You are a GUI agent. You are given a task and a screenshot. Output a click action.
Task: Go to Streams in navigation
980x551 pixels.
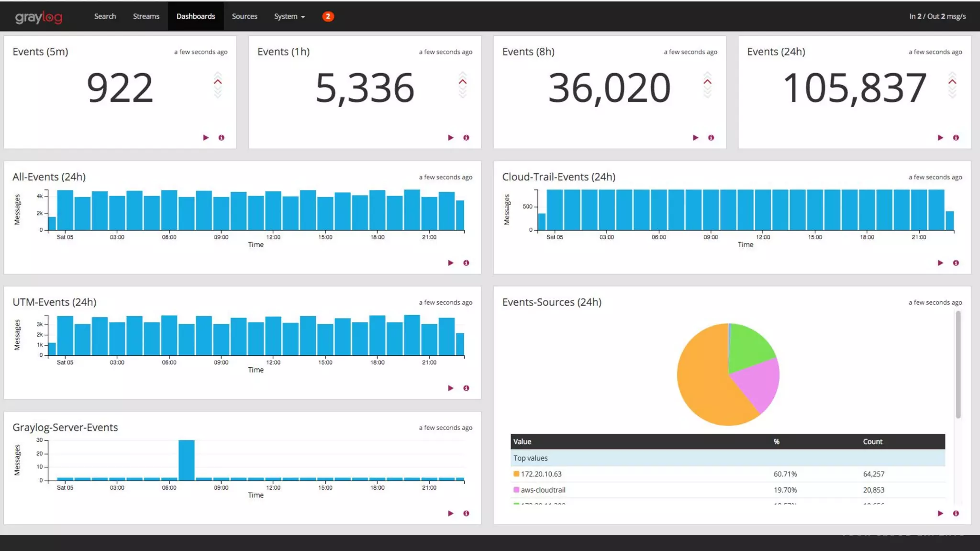[x=146, y=16]
